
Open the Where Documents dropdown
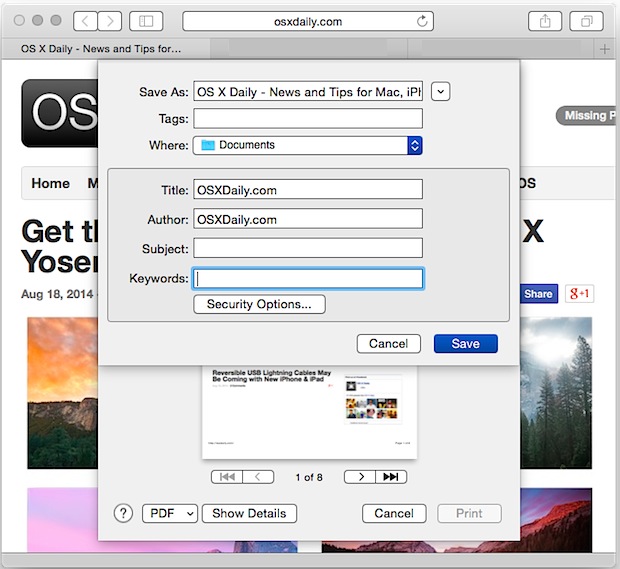(x=308, y=145)
